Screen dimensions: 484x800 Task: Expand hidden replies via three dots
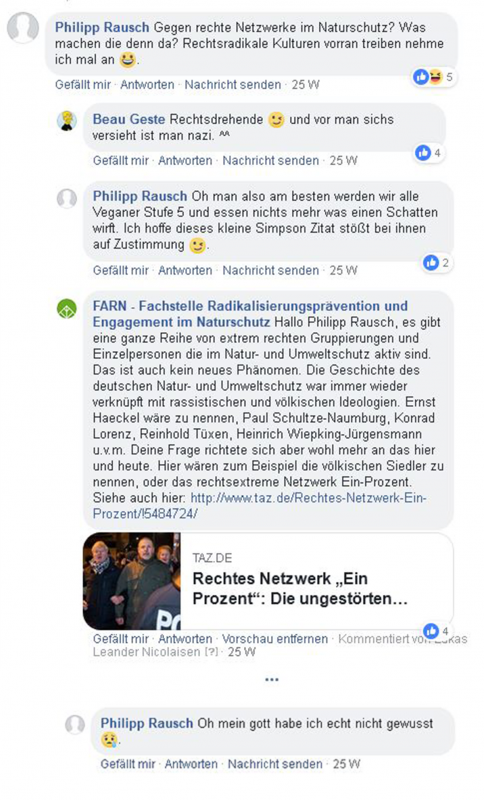point(272,680)
